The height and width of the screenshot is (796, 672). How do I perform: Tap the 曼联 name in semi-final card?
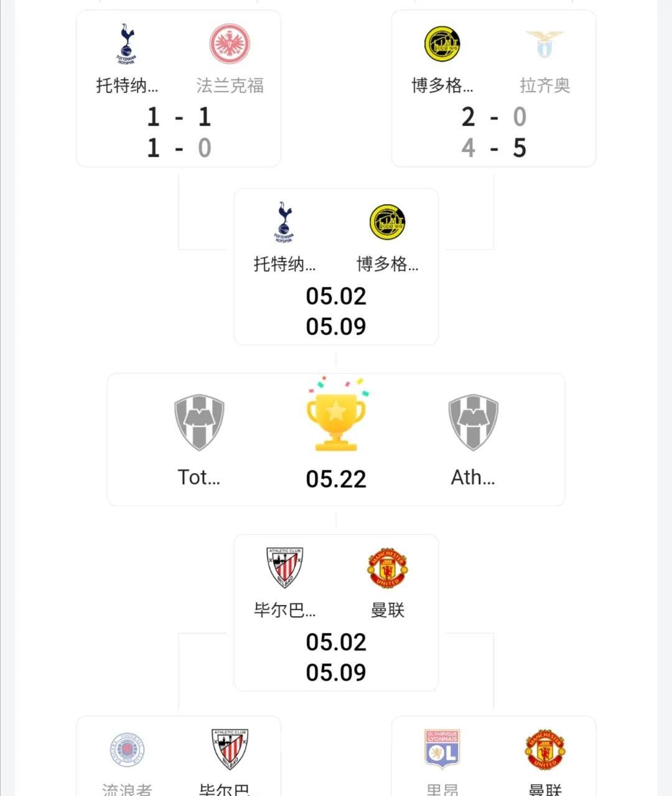pos(388,610)
